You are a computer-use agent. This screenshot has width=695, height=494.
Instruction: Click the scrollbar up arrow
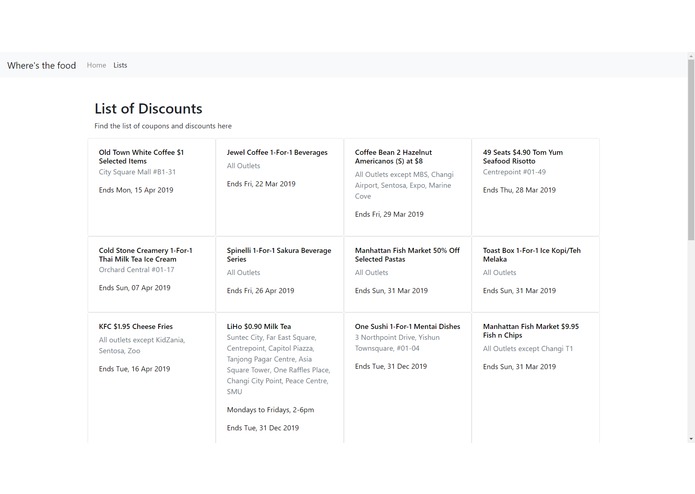pos(691,56)
